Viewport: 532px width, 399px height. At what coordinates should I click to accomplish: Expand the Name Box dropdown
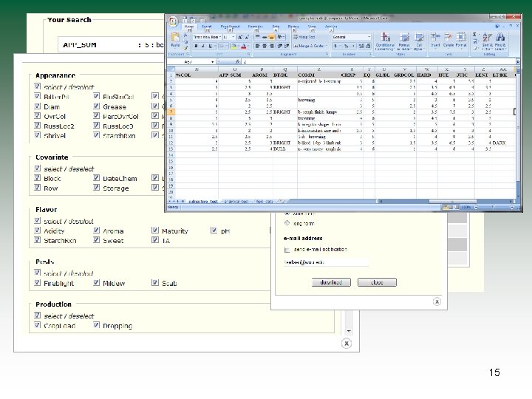(213, 62)
